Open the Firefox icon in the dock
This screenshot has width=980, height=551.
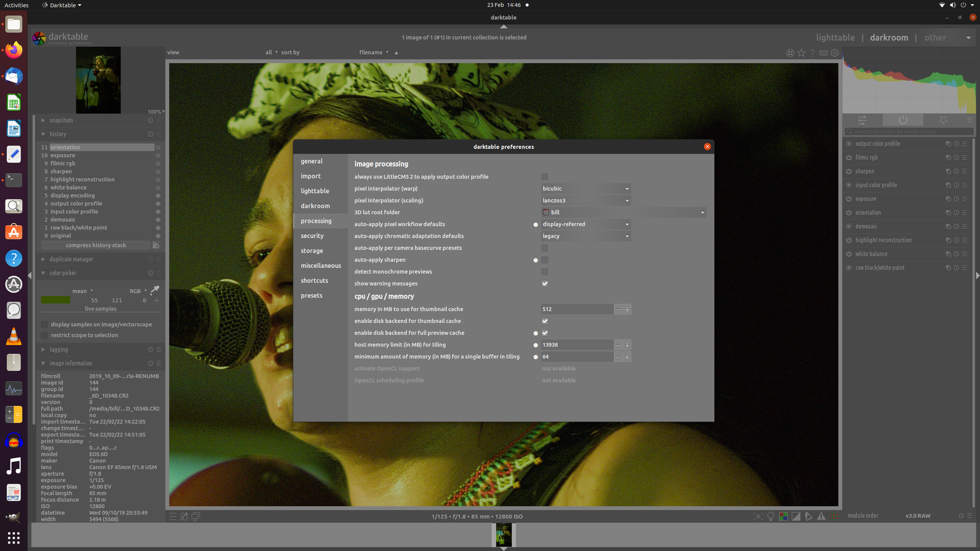[x=14, y=50]
